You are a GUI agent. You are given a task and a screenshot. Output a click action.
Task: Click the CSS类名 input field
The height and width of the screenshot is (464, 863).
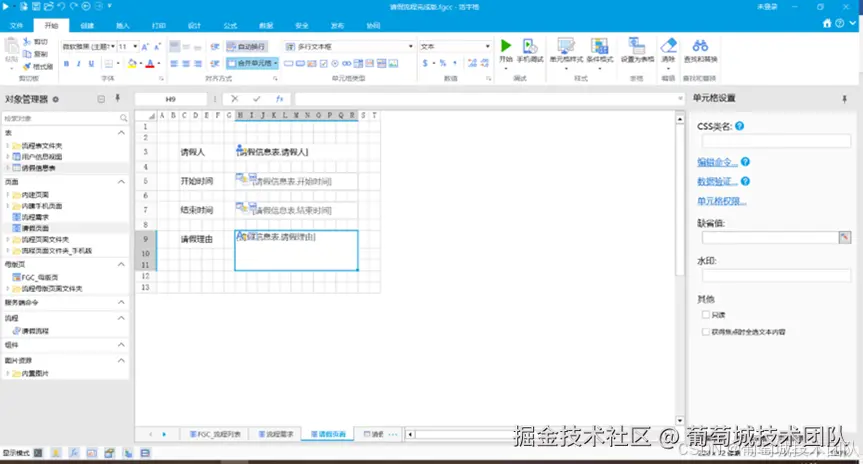click(776, 141)
